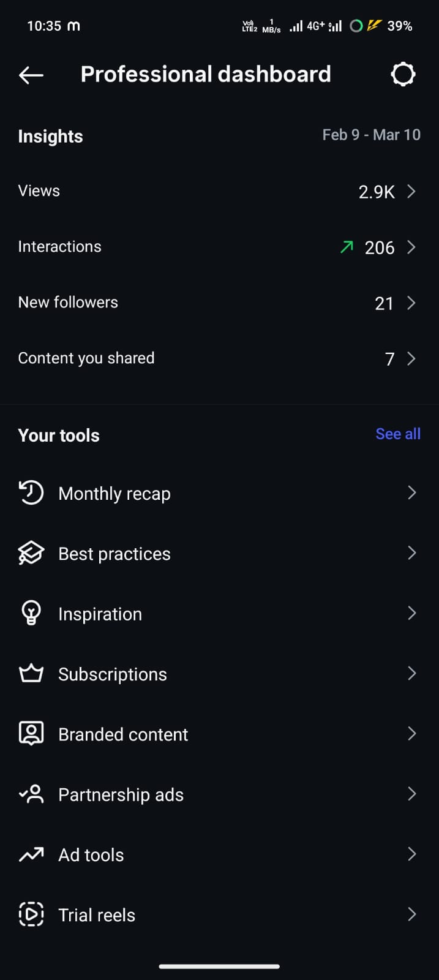The width and height of the screenshot is (439, 980).
Task: Expand the Interactions chevron arrow
Action: 411,247
